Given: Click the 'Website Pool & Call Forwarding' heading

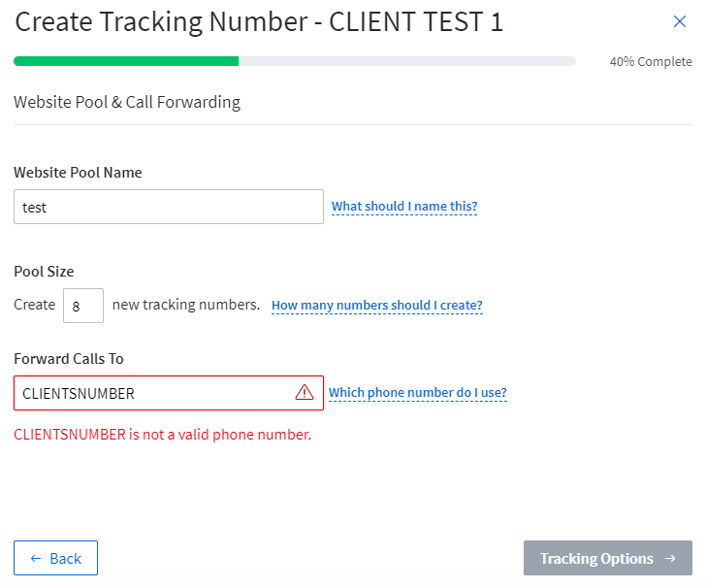Looking at the screenshot, I should 127,102.
